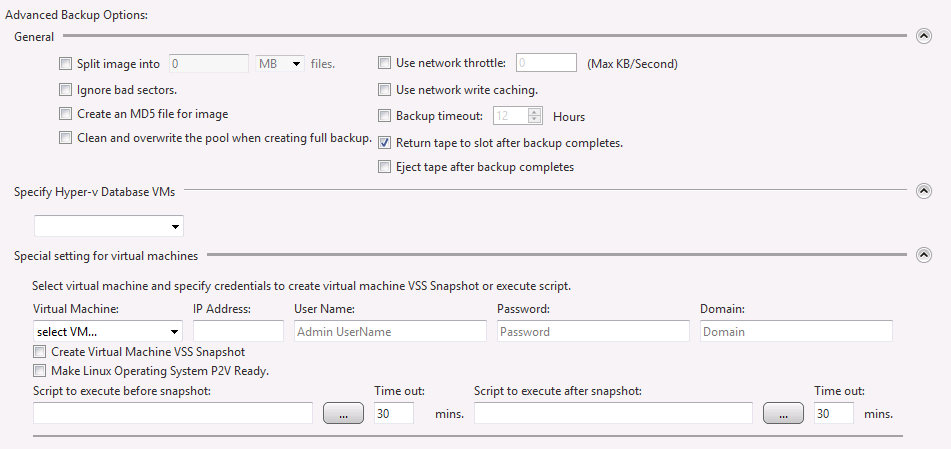Check Clean and overwrite the pool option
Screen dimensions: 951x449
(66, 138)
